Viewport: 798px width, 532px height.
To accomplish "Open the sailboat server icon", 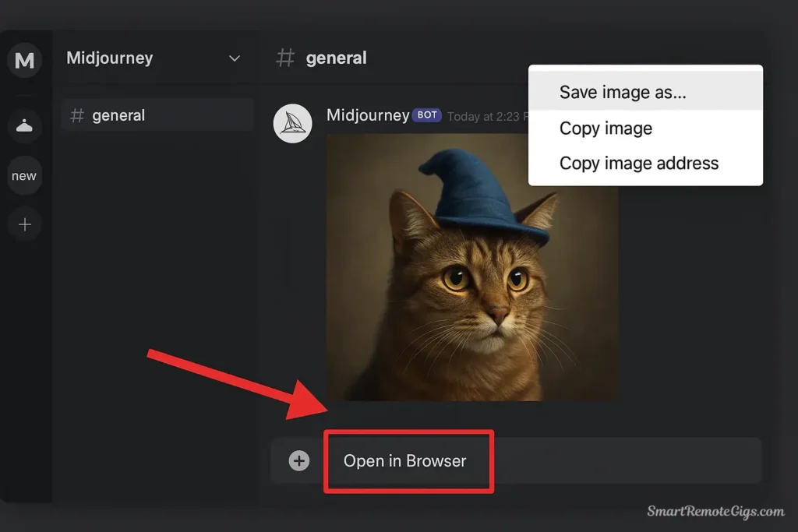I will coord(24,126).
